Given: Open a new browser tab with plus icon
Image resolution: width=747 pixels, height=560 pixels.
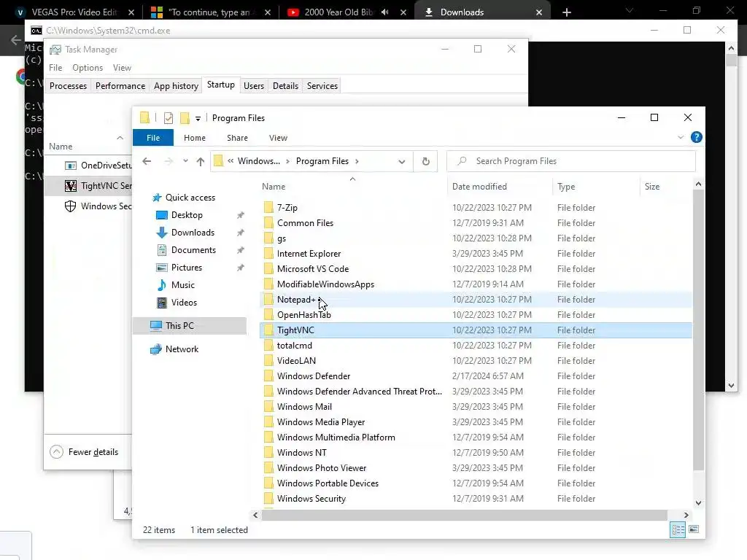Looking at the screenshot, I should [x=566, y=12].
